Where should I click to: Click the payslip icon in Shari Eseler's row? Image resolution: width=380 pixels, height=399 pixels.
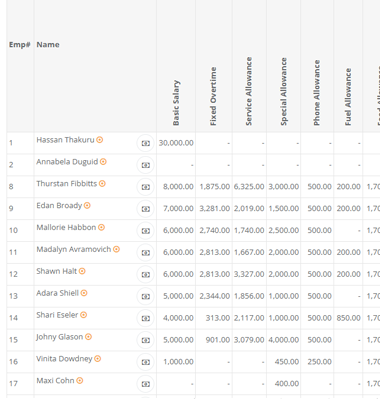click(x=146, y=318)
